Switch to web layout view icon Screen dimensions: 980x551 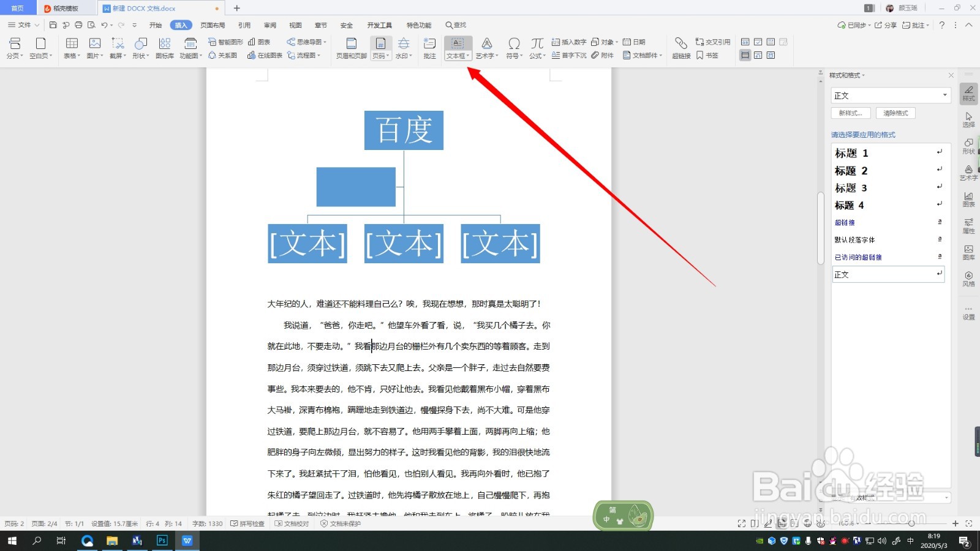[807, 523]
